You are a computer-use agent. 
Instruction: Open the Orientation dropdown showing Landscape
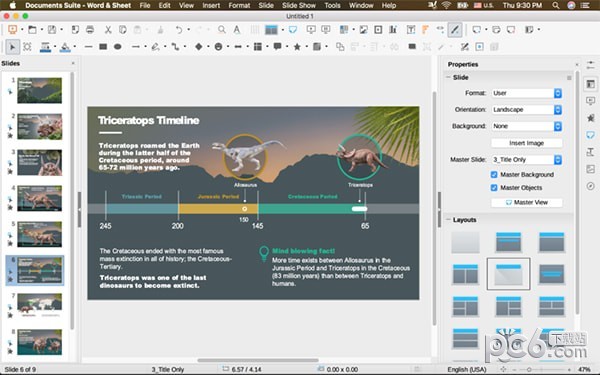(527, 109)
